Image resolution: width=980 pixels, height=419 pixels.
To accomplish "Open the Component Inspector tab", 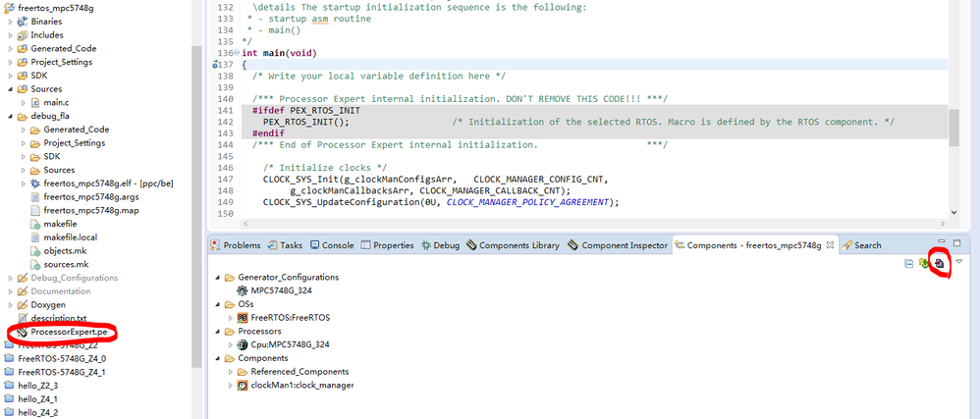I will (x=618, y=245).
